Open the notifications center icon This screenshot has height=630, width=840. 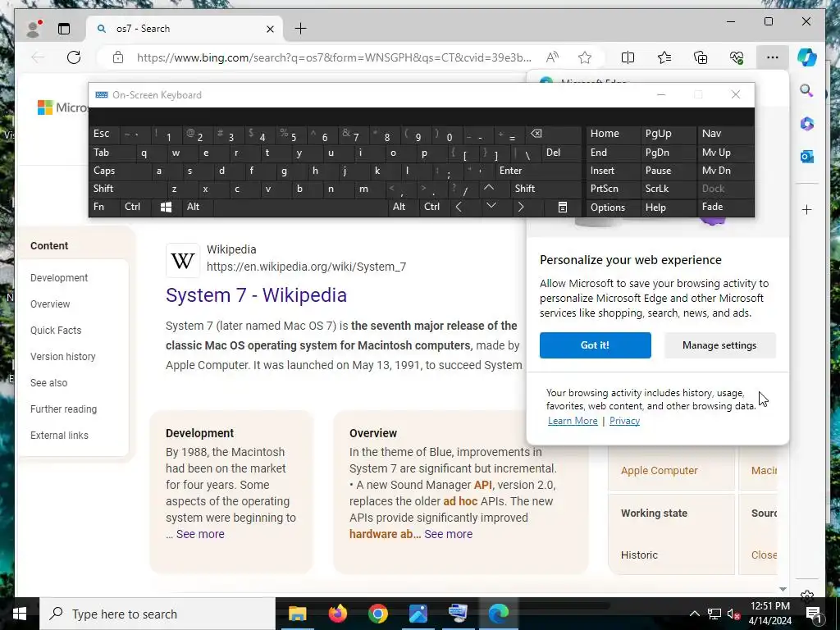(x=814, y=614)
